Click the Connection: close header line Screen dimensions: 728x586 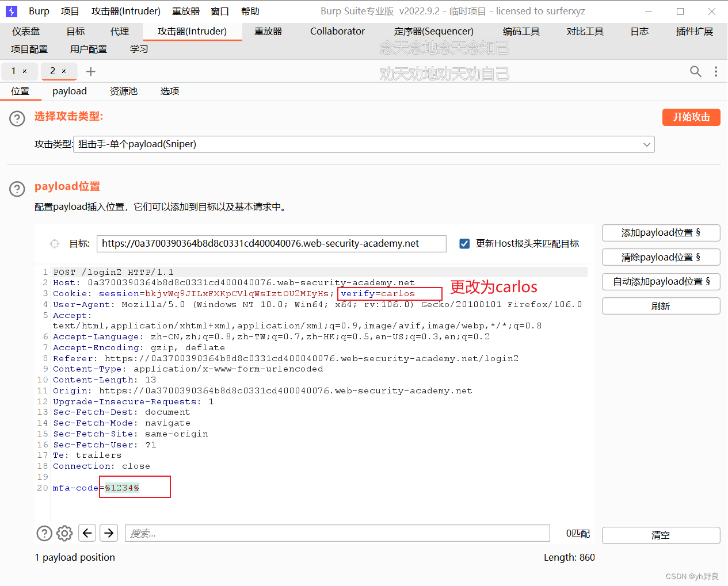pos(101,466)
